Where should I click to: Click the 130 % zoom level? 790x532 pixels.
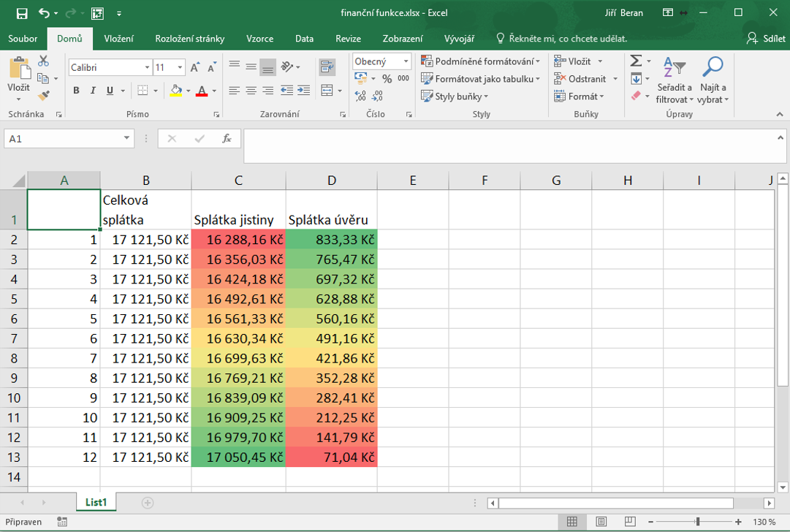(x=764, y=522)
